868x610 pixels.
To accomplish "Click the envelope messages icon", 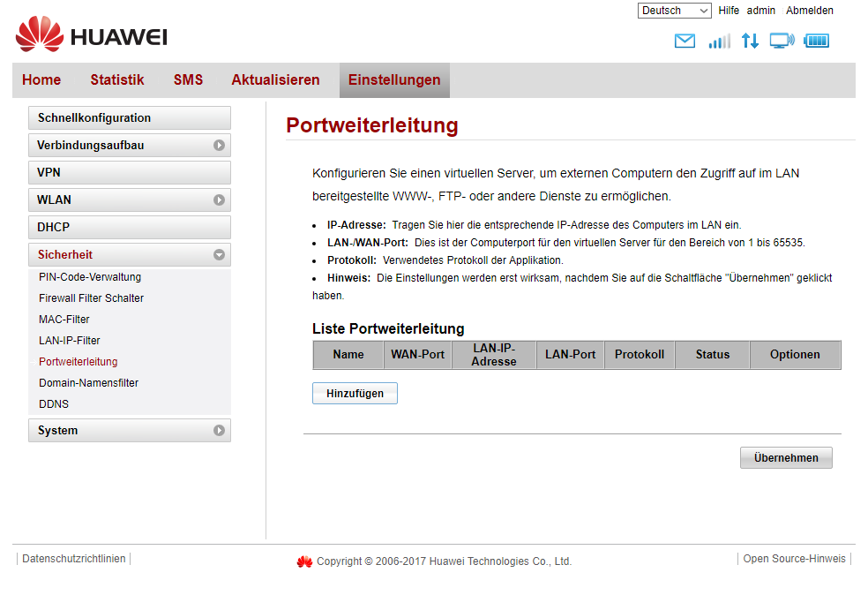I will (685, 41).
